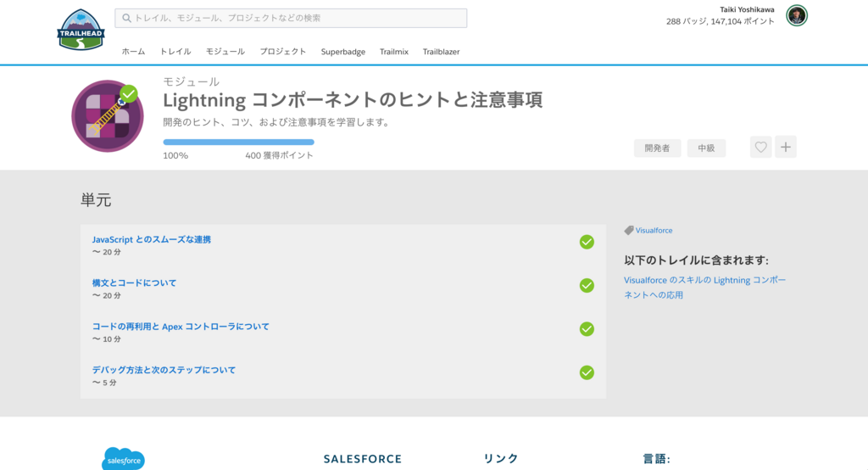The width and height of the screenshot is (868, 470).
Task: Click the 開発者 tag button
Action: [657, 148]
